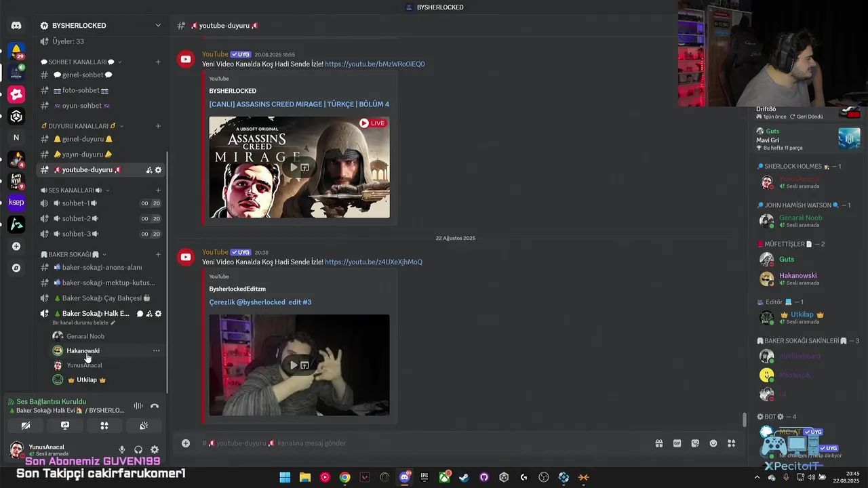Open the soundboard in voice panel
868x488 pixels.
(144, 426)
